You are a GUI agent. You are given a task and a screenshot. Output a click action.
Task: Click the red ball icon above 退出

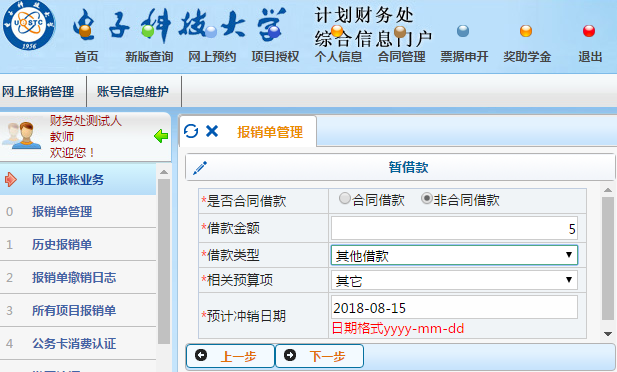pos(589,31)
